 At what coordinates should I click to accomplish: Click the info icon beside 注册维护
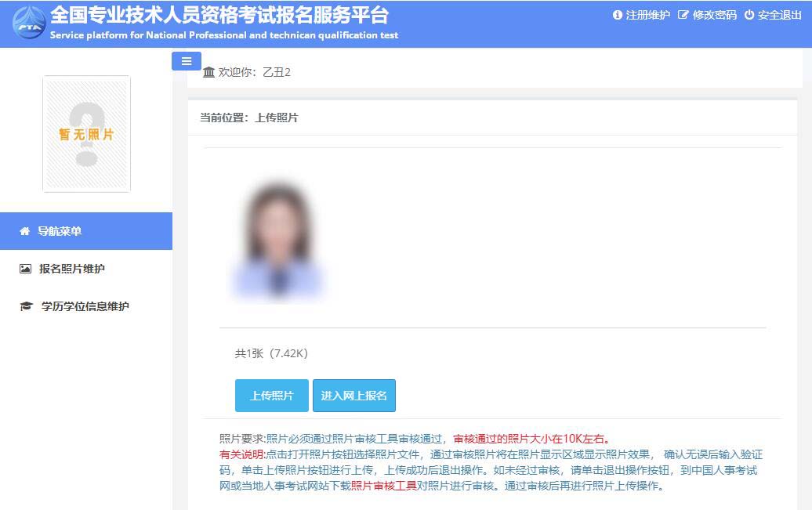pos(617,15)
